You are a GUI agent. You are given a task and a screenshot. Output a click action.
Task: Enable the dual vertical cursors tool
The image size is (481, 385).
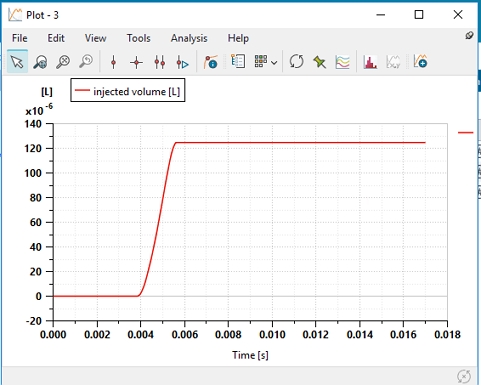[x=160, y=62]
